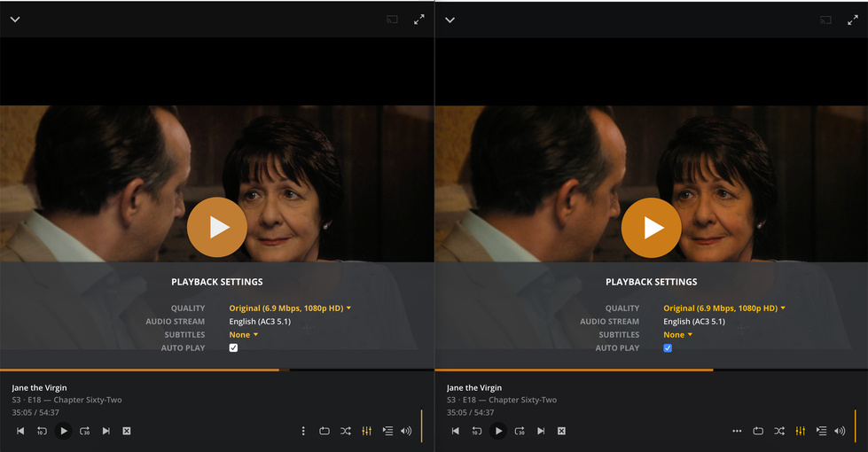This screenshot has height=452, width=868.
Task: Collapse left player with chevron-down icon
Action: point(15,19)
